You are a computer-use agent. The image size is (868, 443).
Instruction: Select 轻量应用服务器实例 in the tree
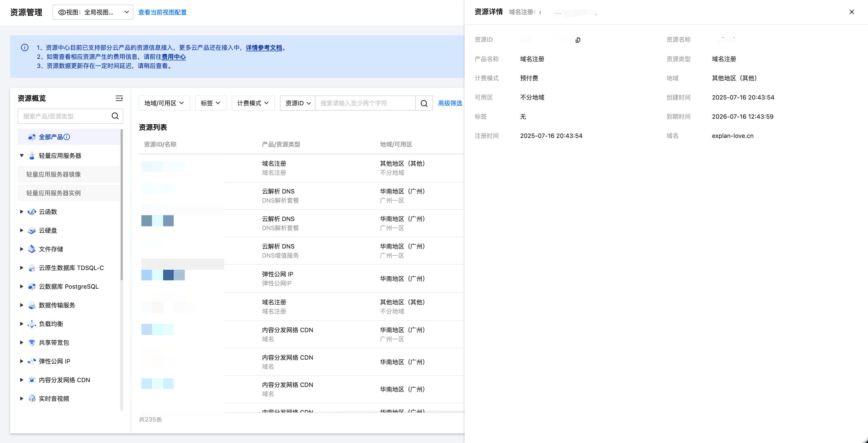tap(54, 193)
